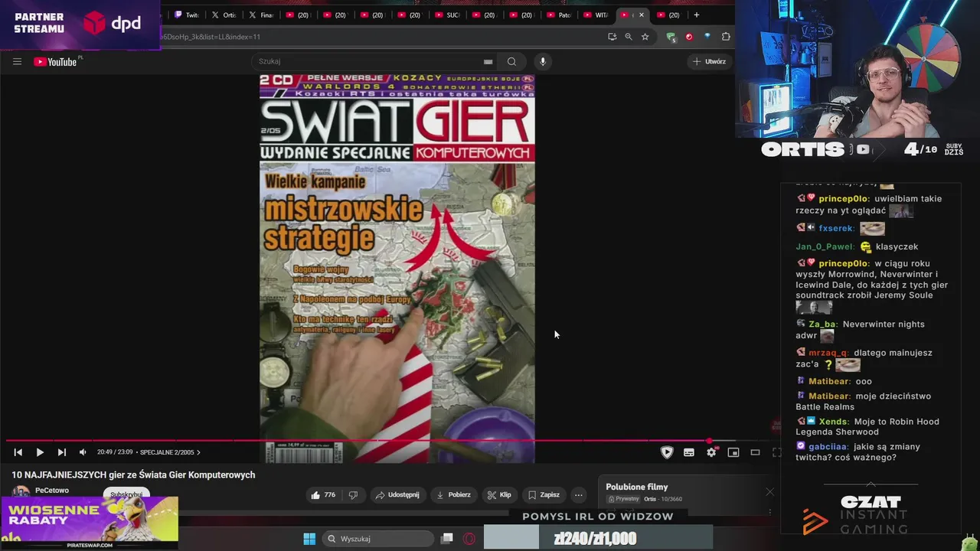Image resolution: width=980 pixels, height=551 pixels.
Task: Close the active browser tab
Action: tap(642, 15)
